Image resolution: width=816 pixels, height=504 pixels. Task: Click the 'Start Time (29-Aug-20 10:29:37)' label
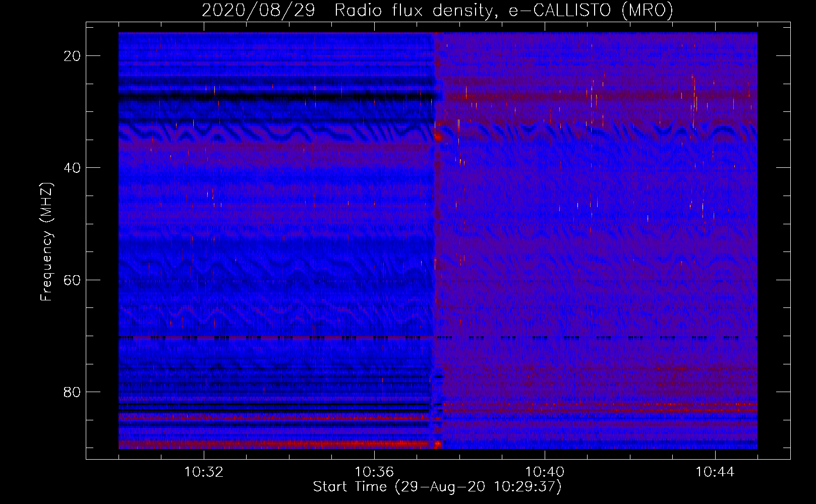pos(437,487)
